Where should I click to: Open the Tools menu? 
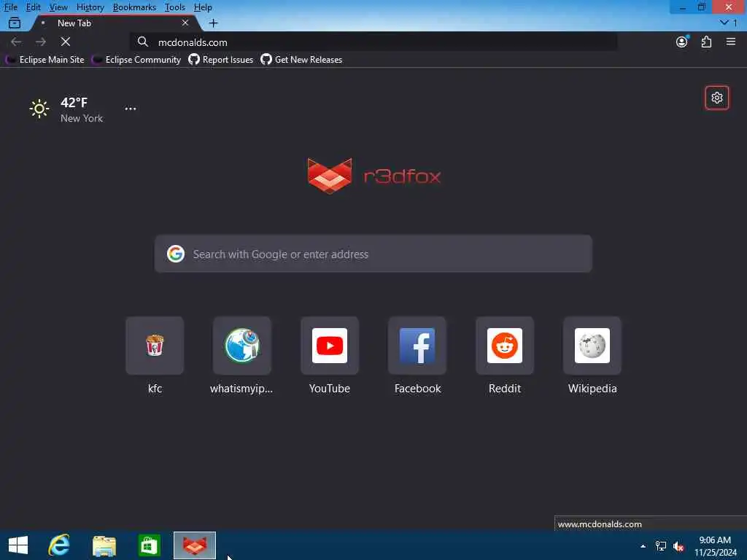[174, 7]
